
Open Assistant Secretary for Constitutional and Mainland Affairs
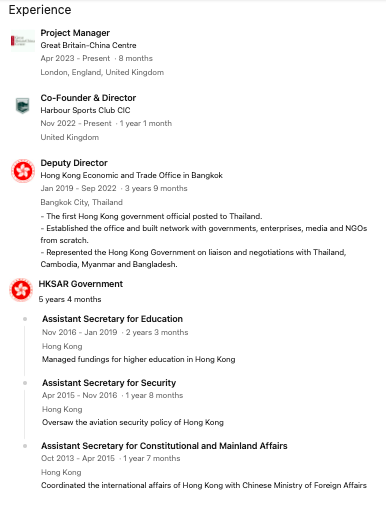tap(164, 446)
